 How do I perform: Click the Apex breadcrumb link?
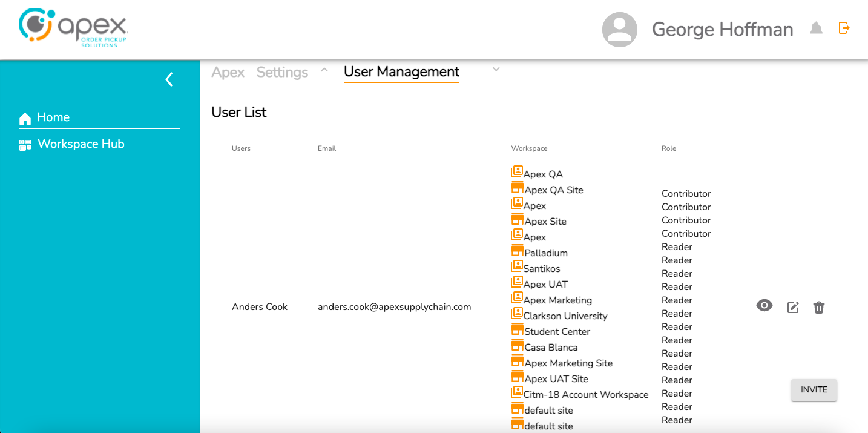point(228,73)
